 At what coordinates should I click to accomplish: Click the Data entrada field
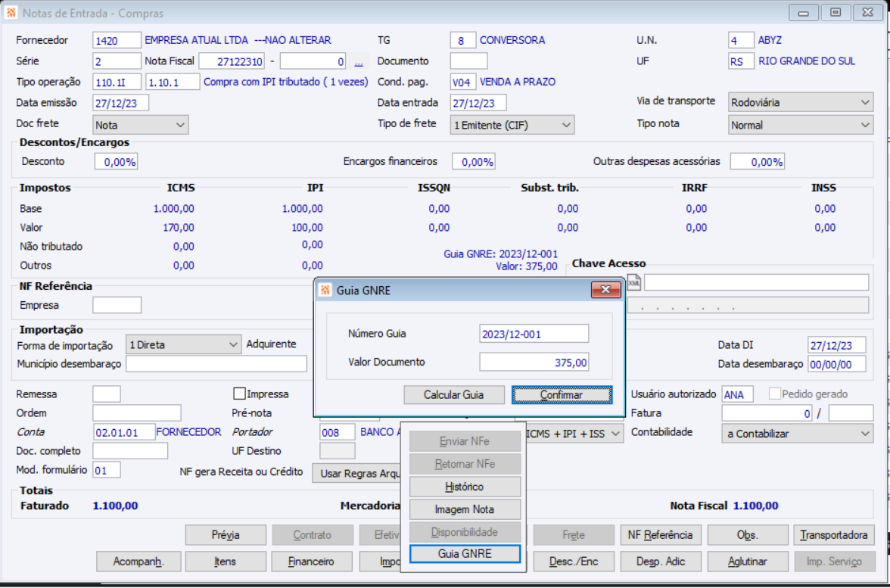coord(478,103)
